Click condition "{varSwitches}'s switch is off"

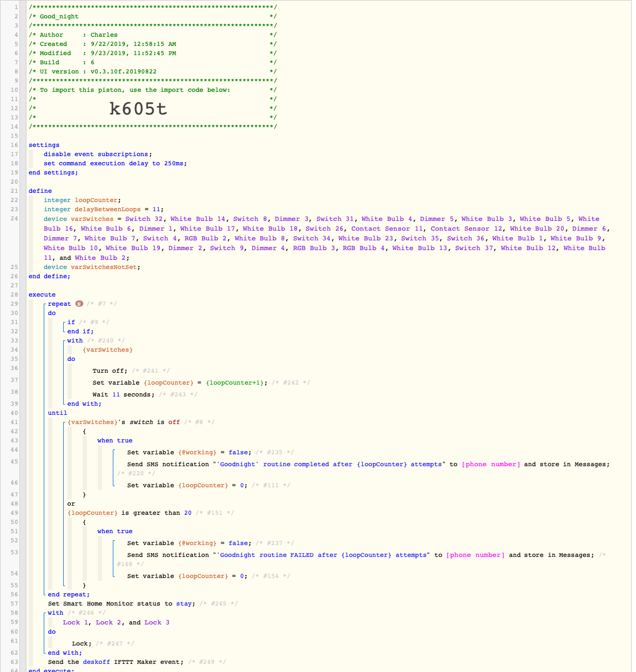pyautogui.click(x=124, y=422)
